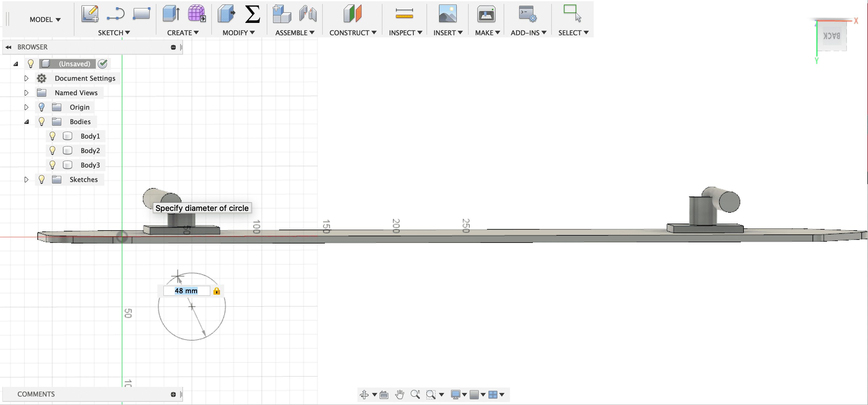Expand the Document Settings node
Viewport: 868px width, 405px height.
coord(26,79)
